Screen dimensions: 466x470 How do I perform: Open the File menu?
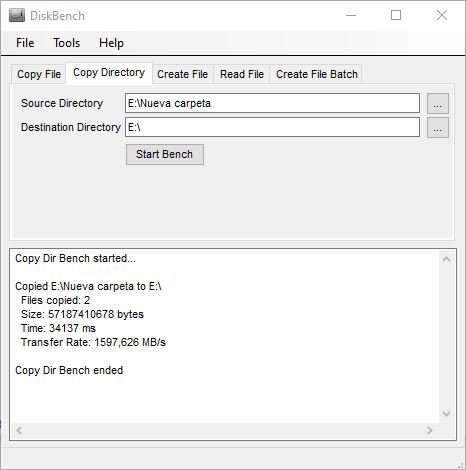(x=25, y=43)
